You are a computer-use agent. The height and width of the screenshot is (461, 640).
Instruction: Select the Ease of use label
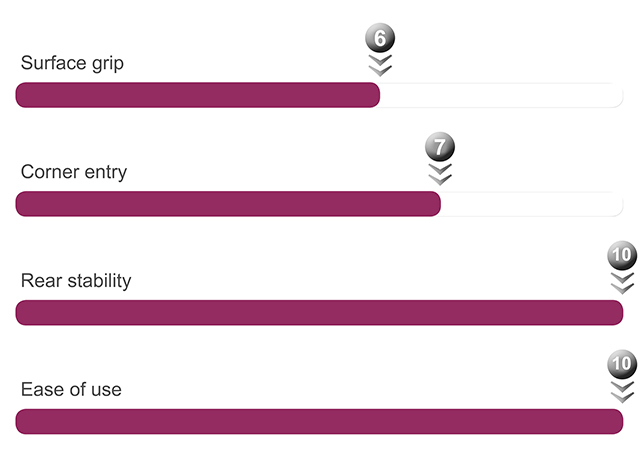coord(71,390)
